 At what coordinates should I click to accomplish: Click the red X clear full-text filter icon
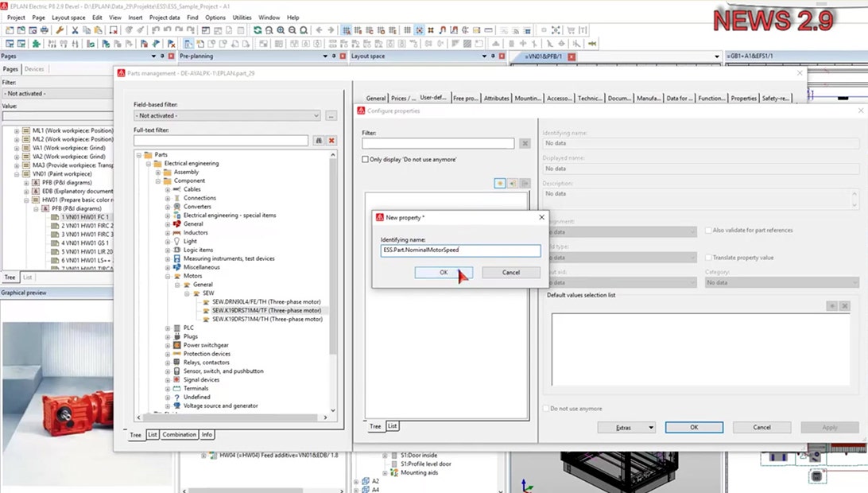pos(331,141)
